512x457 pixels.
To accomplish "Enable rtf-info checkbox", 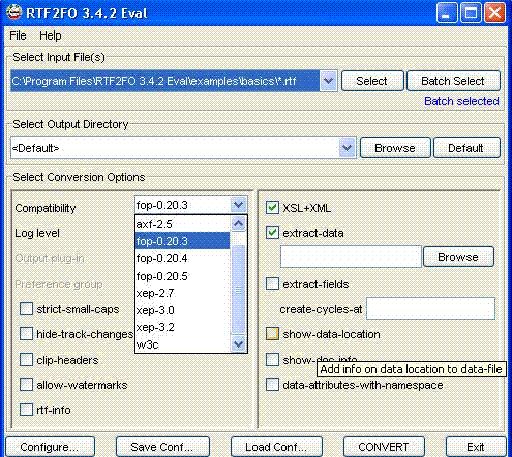I will click(26, 410).
